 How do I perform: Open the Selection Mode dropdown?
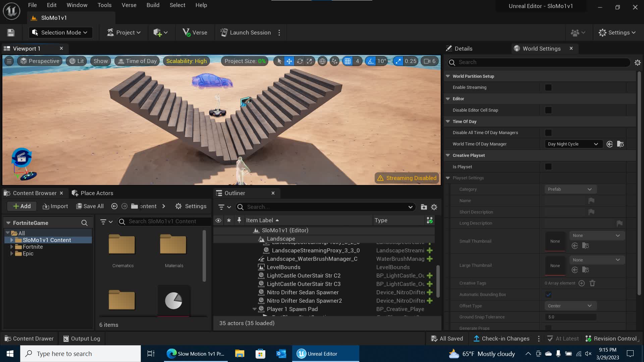(60, 33)
